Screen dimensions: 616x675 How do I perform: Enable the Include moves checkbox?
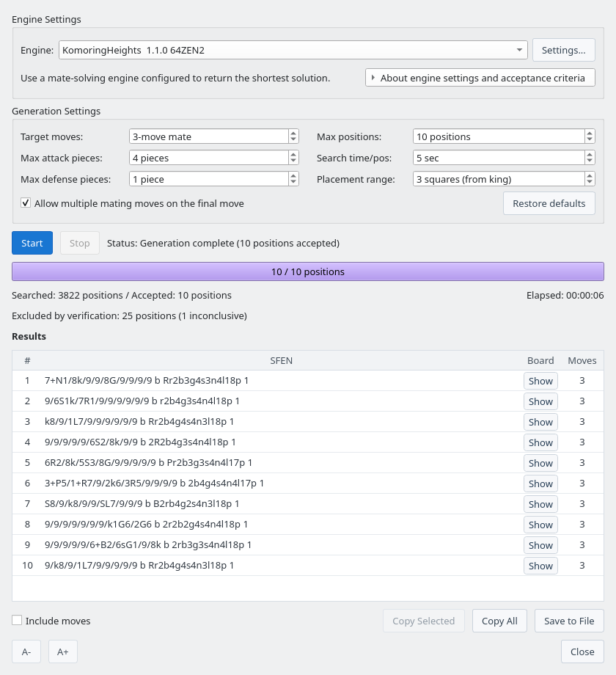[17, 620]
